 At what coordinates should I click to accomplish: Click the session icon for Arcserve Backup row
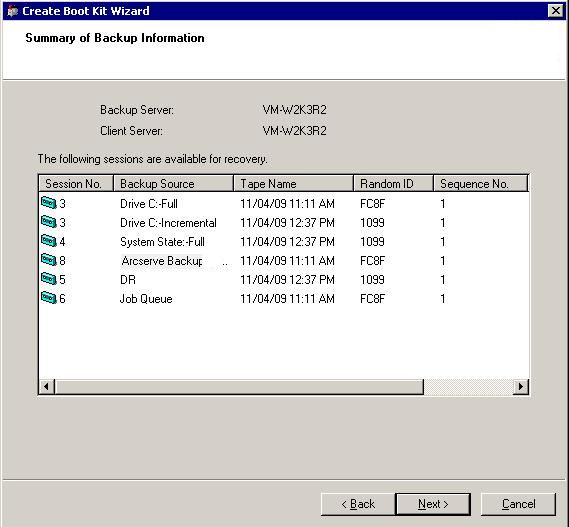49,260
